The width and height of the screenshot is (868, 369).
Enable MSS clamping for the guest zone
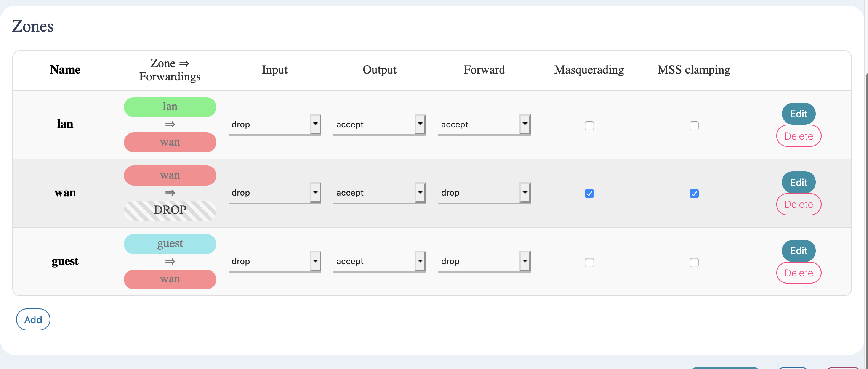(694, 262)
